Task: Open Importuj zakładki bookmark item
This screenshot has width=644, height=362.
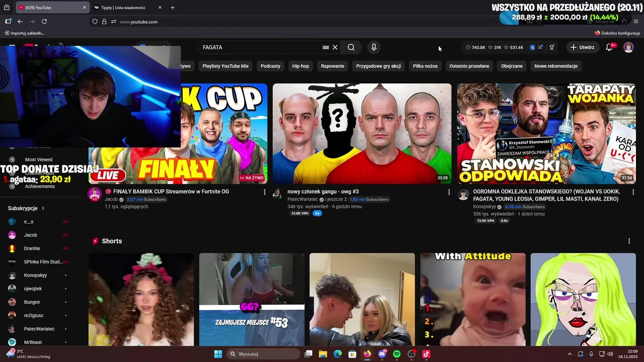Action: click(24, 33)
